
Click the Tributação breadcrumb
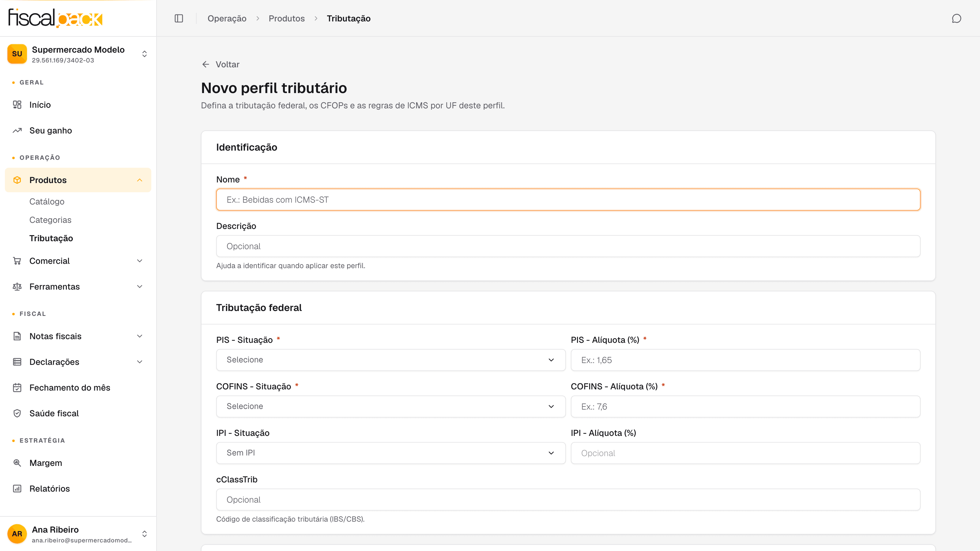click(349, 18)
